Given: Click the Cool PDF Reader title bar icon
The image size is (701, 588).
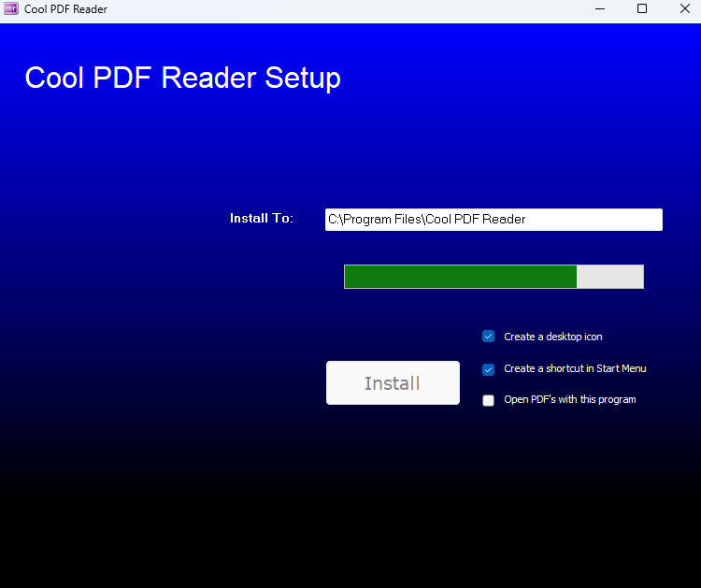Looking at the screenshot, I should [11, 9].
